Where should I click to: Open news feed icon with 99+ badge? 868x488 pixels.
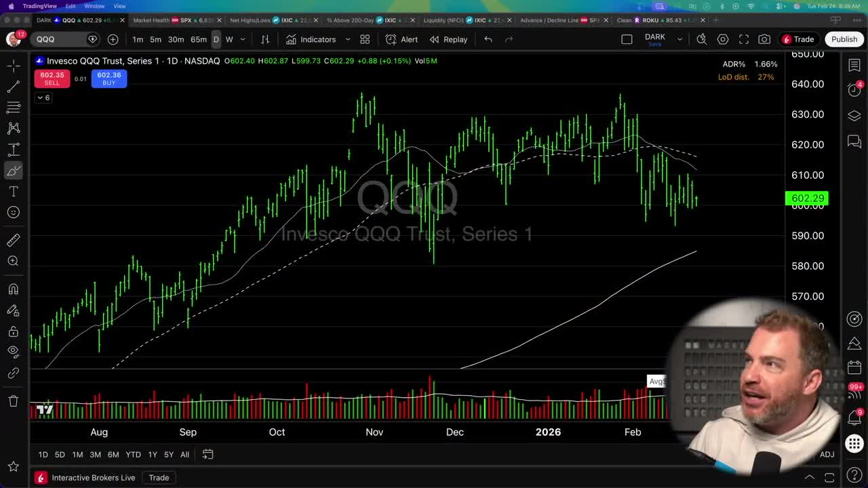tap(854, 393)
